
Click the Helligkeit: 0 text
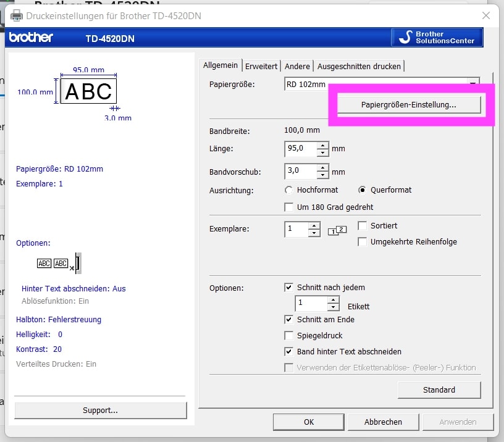coord(39,335)
